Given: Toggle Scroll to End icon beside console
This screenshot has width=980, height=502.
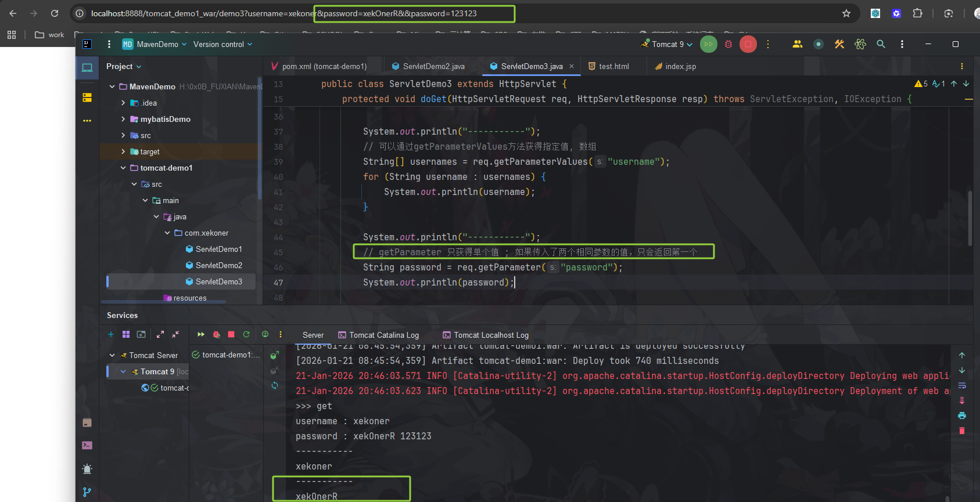Looking at the screenshot, I should 962,400.
